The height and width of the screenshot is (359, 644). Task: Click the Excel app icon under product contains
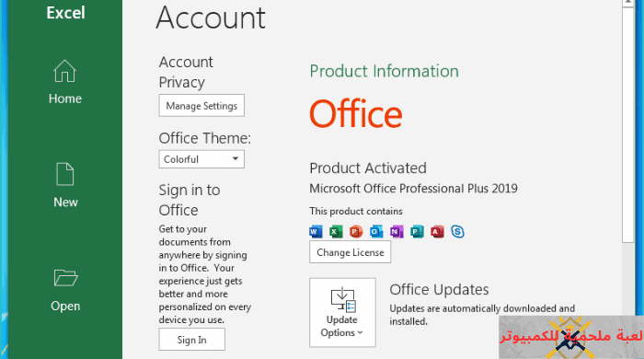336,232
